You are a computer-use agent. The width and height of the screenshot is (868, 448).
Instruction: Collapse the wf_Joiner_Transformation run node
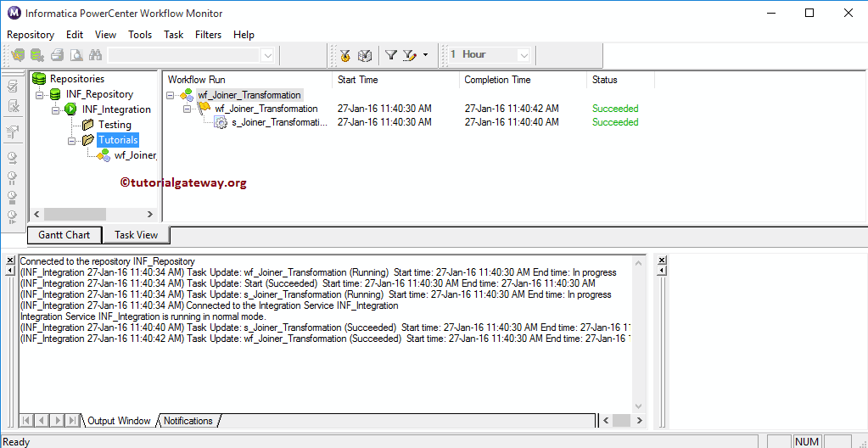pos(188,109)
